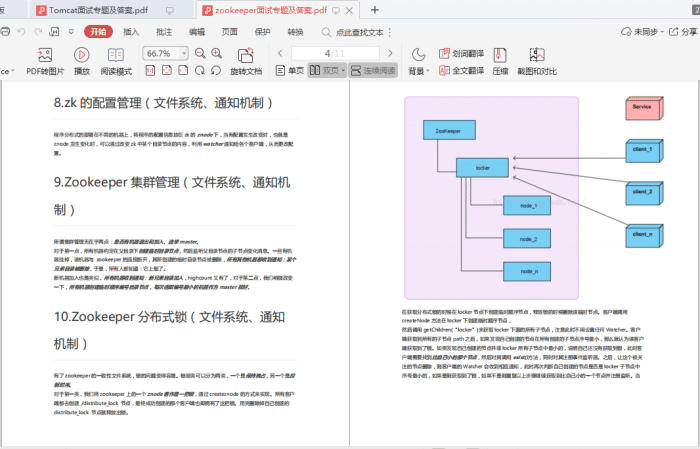700x449 pixels.
Task: Click the print icon in quick toolbar
Action: click(x=5, y=32)
